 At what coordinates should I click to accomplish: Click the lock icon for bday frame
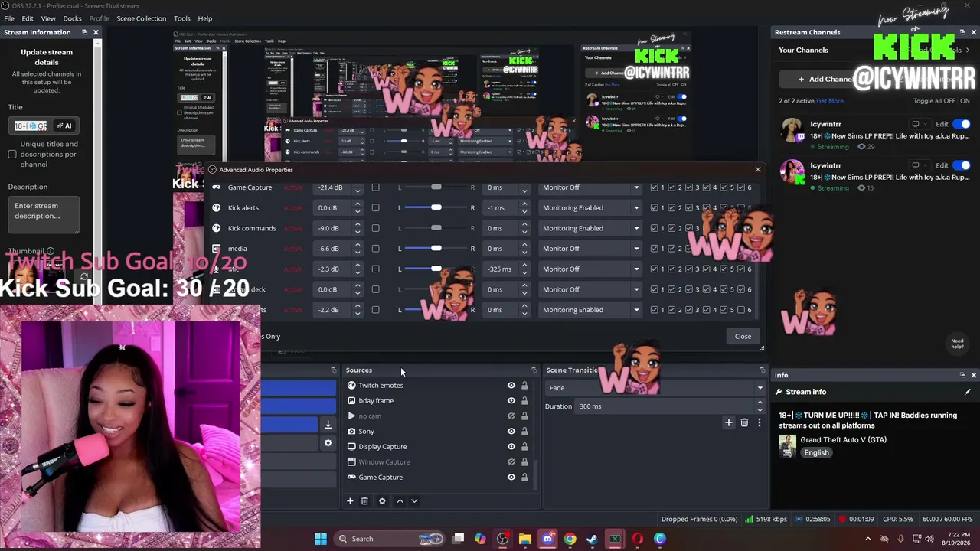point(524,401)
